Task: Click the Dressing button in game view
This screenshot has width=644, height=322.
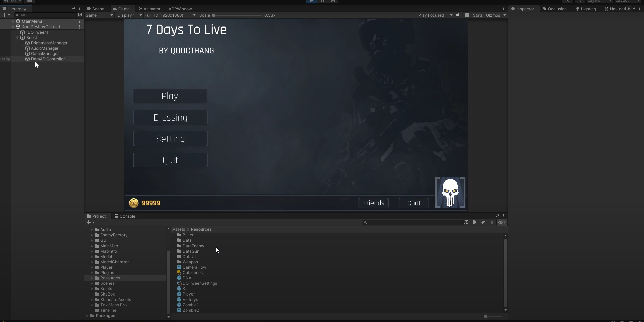Action: [170, 118]
